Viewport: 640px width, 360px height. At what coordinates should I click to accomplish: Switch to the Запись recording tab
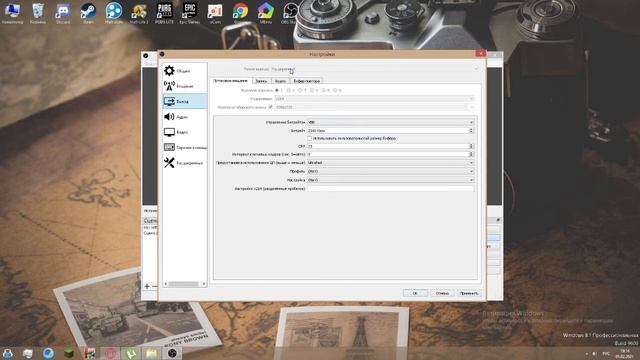click(x=261, y=81)
